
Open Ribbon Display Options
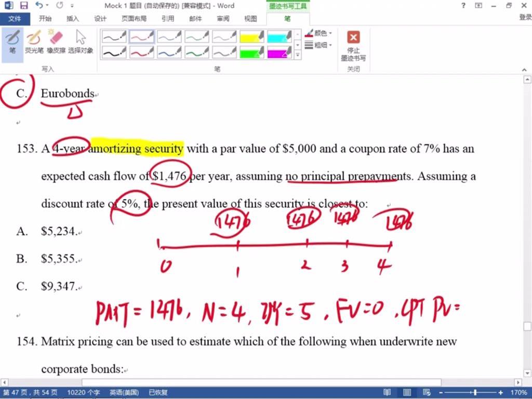478,5
